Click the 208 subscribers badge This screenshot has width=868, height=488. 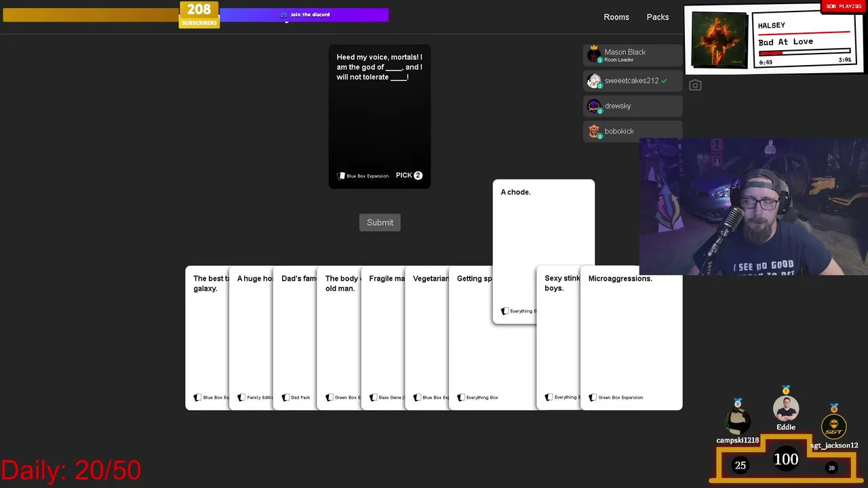pyautogui.click(x=199, y=14)
